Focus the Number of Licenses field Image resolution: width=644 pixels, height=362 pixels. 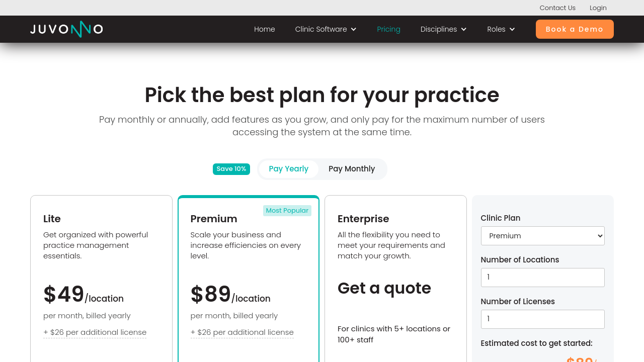pyautogui.click(x=542, y=319)
